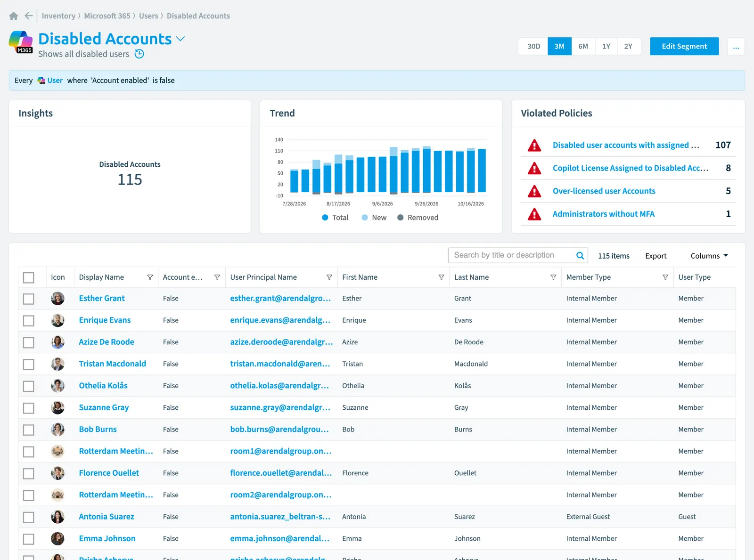The width and height of the screenshot is (754, 560).
Task: Click the room1 Rotterdam Meeting room icon
Action: [x=57, y=451]
